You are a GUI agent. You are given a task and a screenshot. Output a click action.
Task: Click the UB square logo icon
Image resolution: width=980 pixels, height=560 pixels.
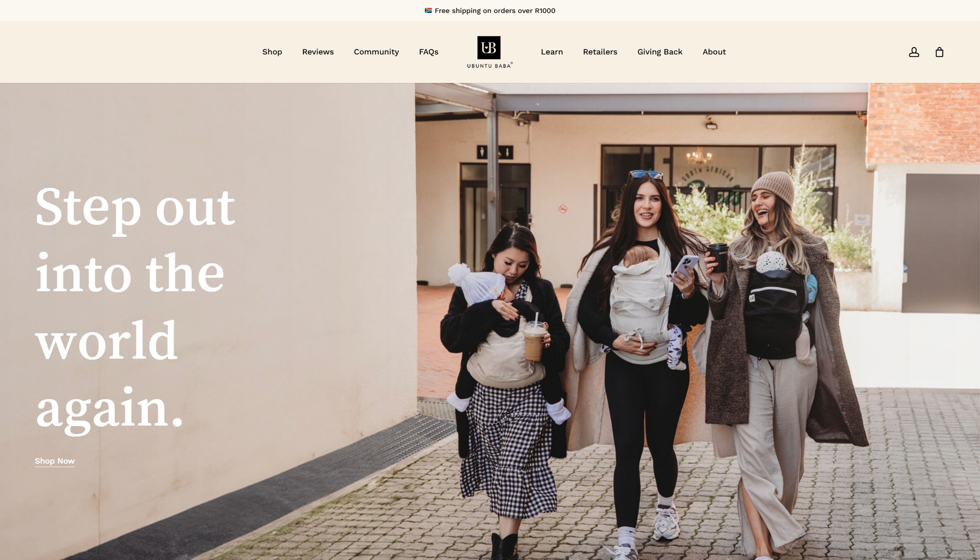click(x=489, y=47)
